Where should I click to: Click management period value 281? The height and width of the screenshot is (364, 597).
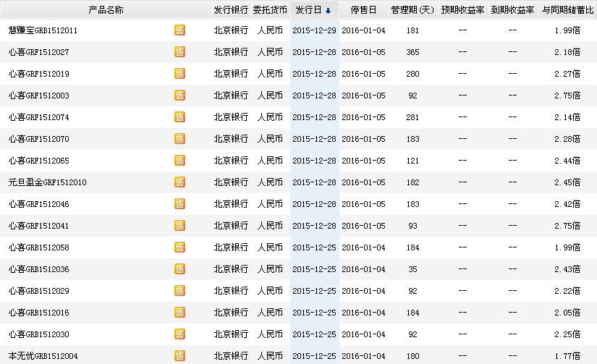(x=412, y=117)
